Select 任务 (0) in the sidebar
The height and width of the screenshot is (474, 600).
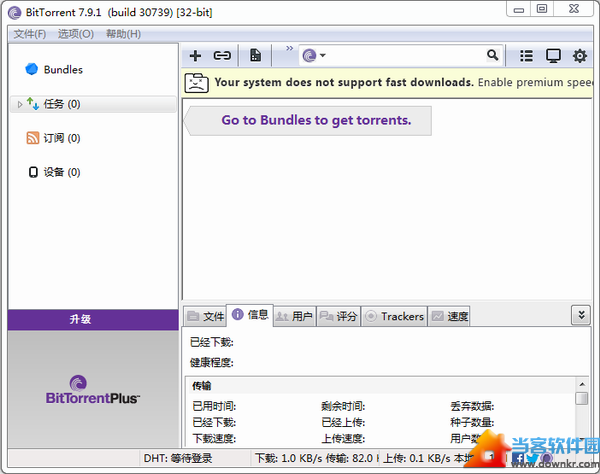coord(93,104)
